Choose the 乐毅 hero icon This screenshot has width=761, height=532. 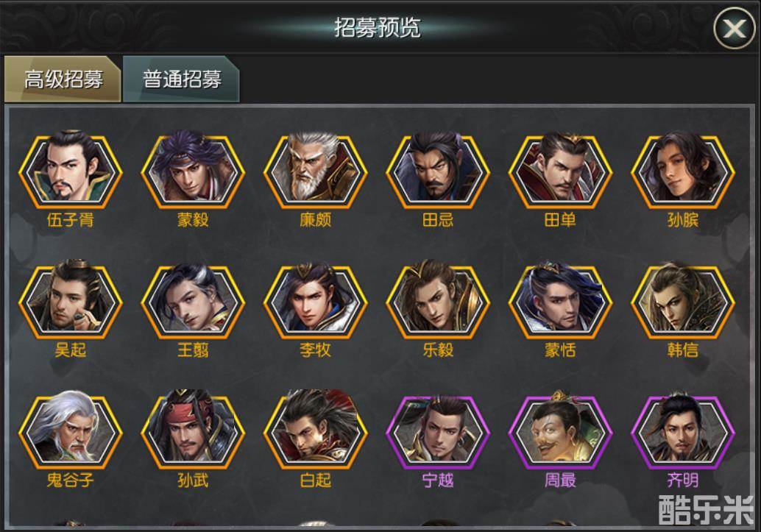coord(438,299)
